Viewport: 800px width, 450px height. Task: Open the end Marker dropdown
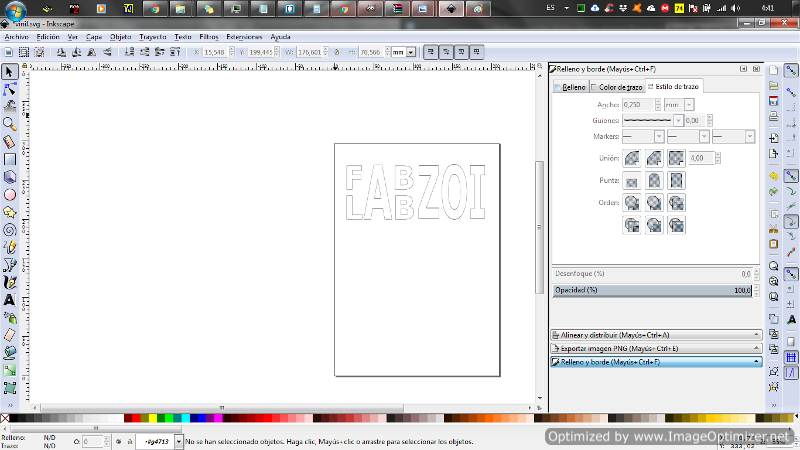pyautogui.click(x=749, y=136)
